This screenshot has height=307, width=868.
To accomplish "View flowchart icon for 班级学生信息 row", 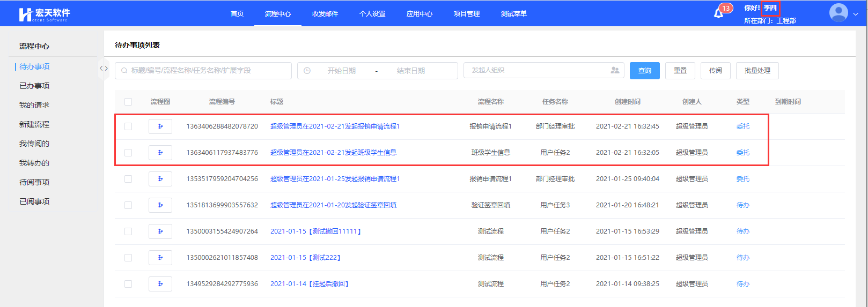I will tap(160, 153).
